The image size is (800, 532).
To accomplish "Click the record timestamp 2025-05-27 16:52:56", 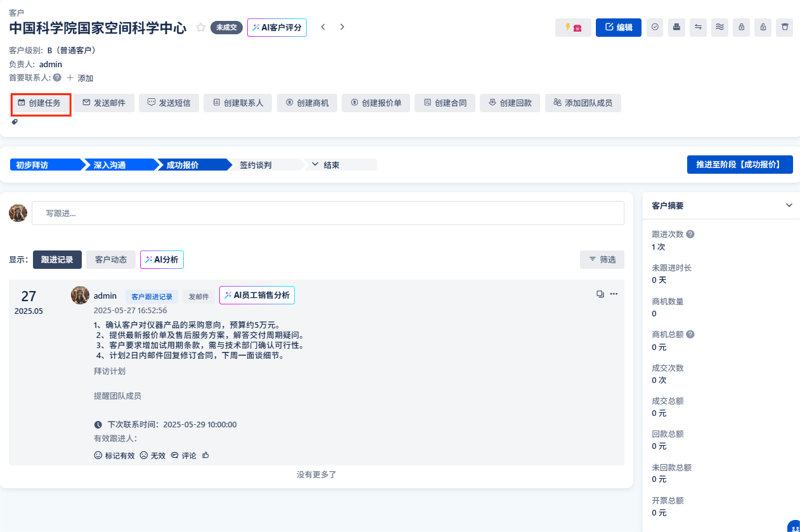I will [x=131, y=311].
